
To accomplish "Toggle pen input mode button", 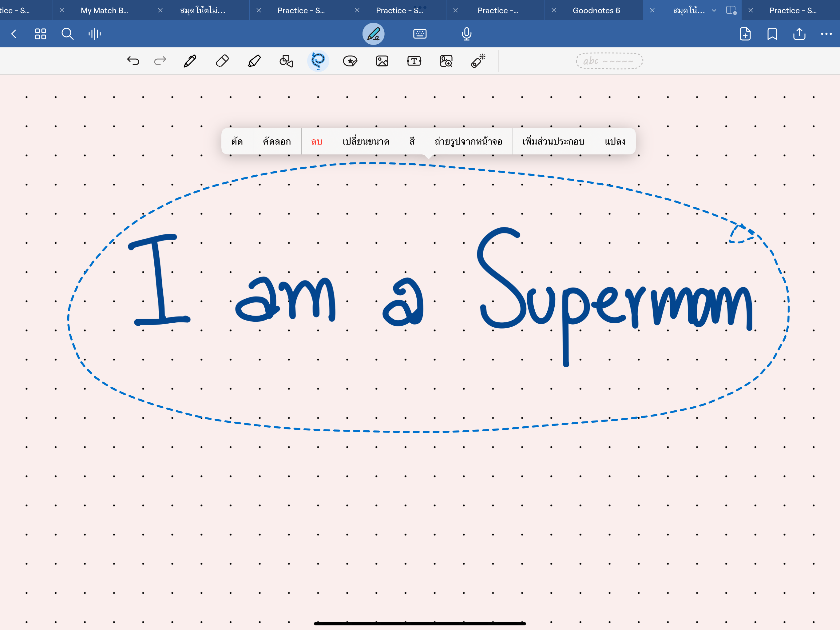I will coord(373,34).
